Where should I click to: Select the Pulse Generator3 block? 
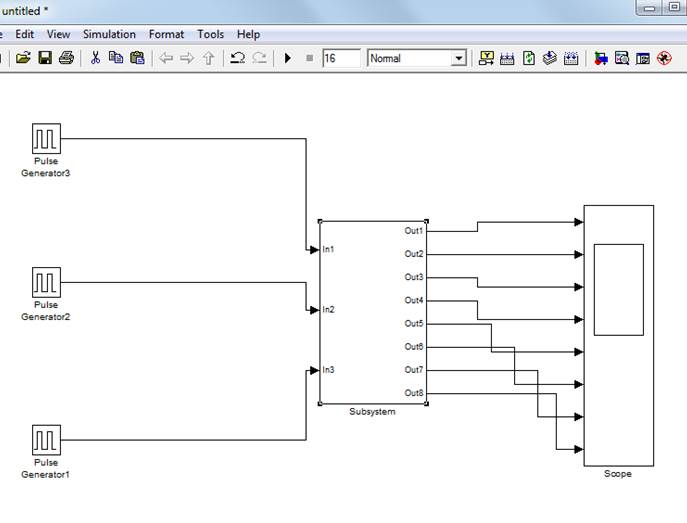pyautogui.click(x=46, y=138)
